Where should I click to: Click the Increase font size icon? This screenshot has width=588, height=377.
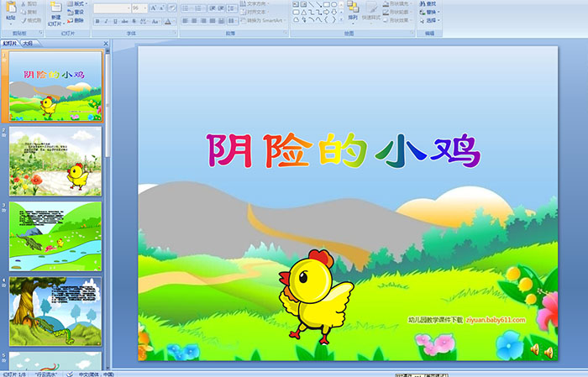(154, 8)
